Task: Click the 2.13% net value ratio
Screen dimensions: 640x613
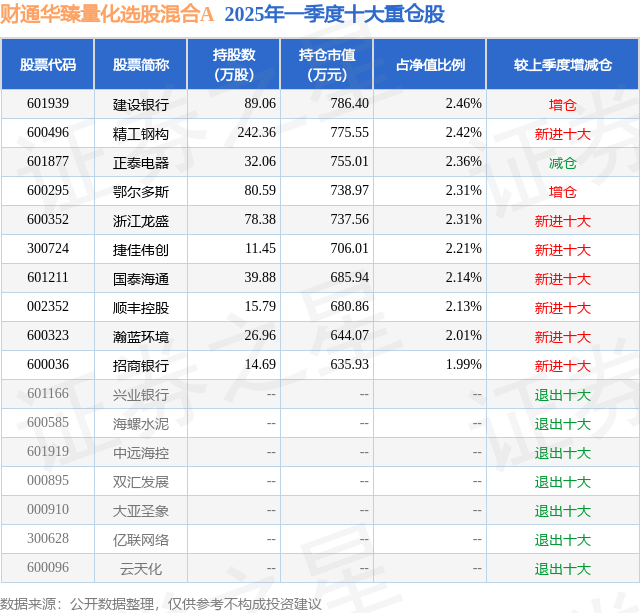Action: (x=463, y=306)
